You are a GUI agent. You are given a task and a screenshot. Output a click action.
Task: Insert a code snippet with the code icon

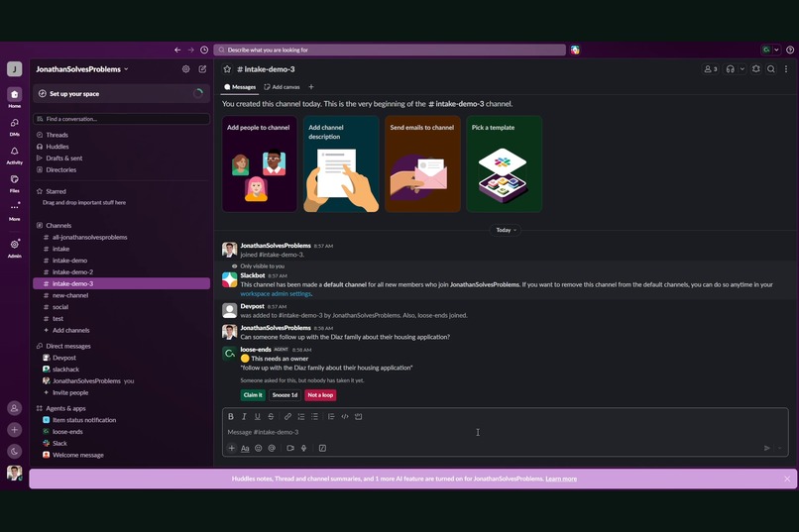pyautogui.click(x=345, y=416)
